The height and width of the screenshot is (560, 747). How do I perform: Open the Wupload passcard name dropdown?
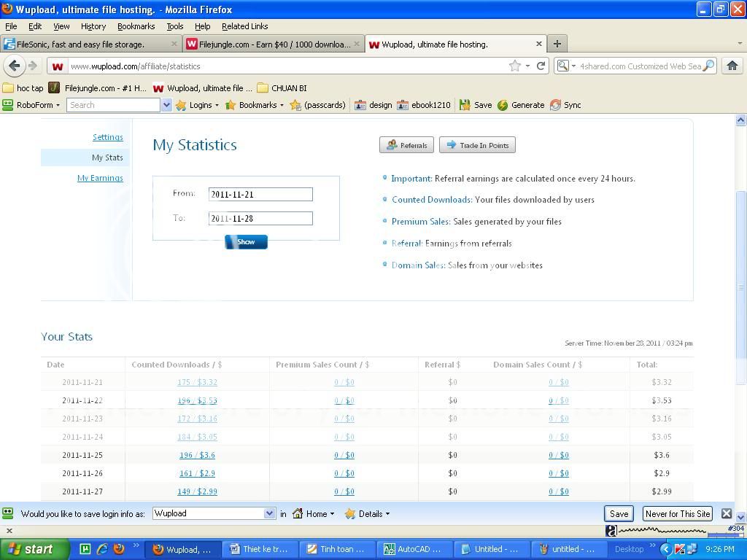click(x=268, y=513)
